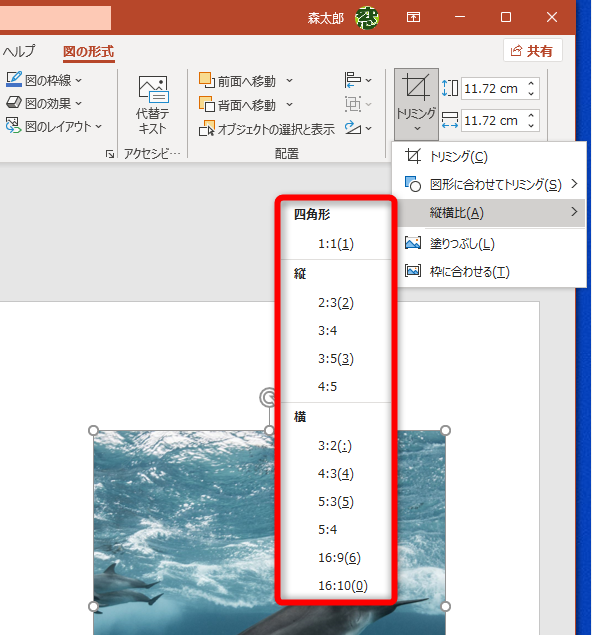
Task: Open ribbon display options icon
Action: pos(413,17)
